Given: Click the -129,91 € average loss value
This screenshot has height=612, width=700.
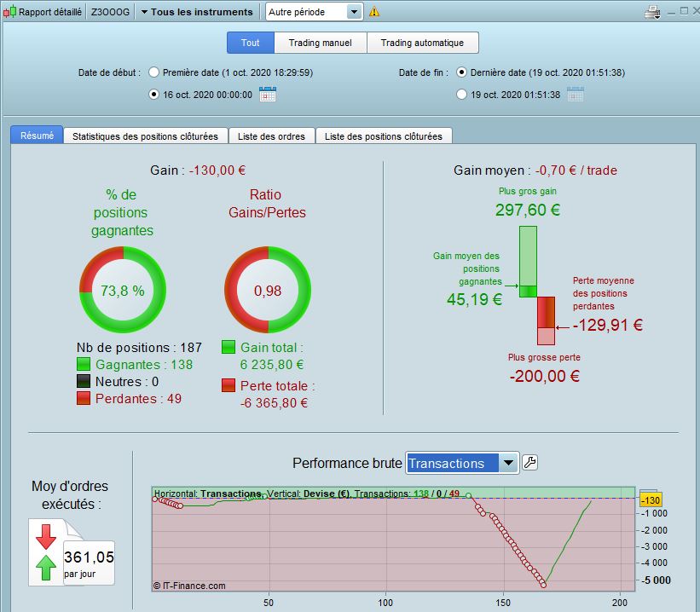Looking at the screenshot, I should click(608, 325).
